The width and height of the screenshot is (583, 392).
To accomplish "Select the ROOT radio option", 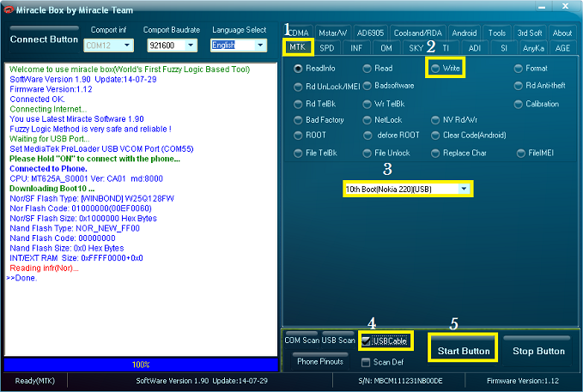I will (310, 136).
